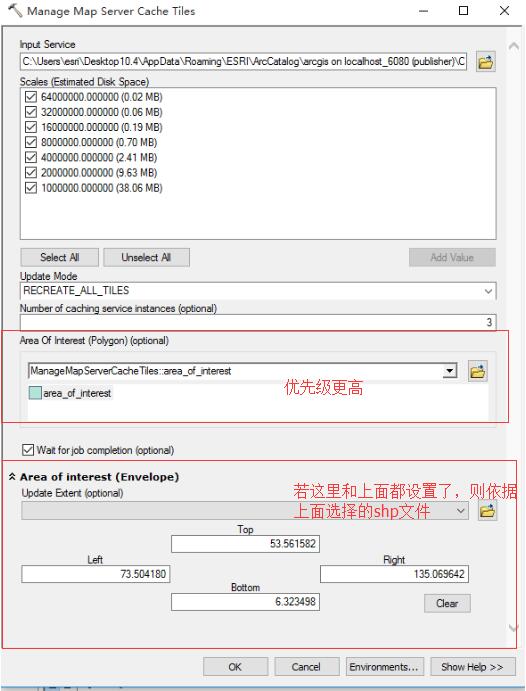This screenshot has height=691, width=526.
Task: Click the ManageMapServerCacheTiles::area_of_interest text field
Action: coord(235,371)
